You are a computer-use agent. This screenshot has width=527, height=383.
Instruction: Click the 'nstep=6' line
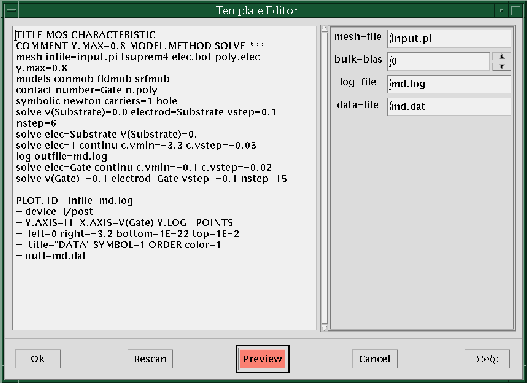coord(36,123)
